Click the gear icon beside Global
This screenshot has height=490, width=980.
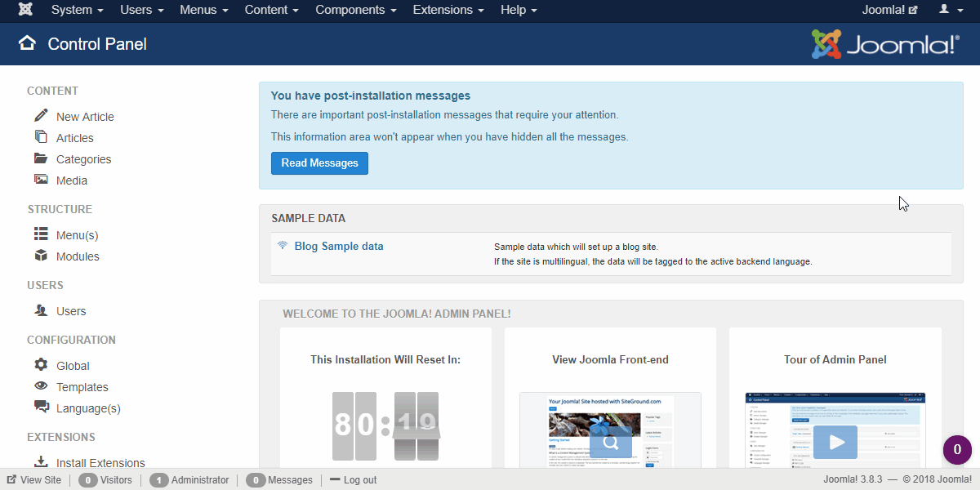[x=41, y=365]
